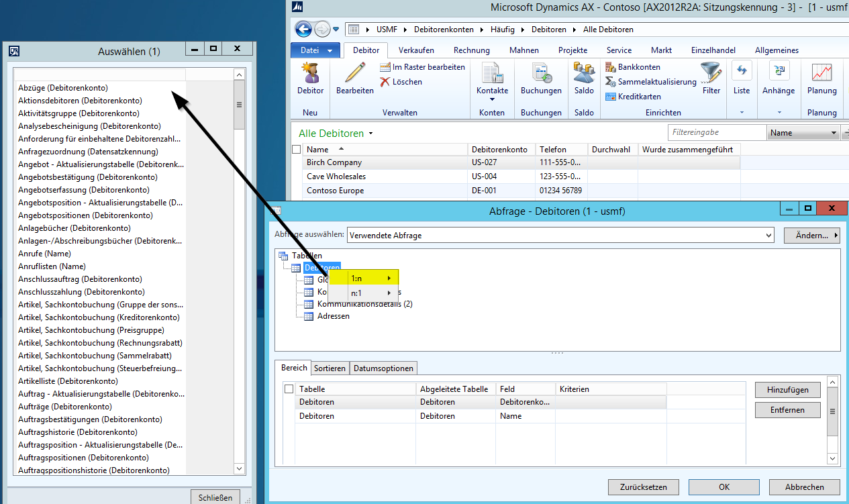Open the Abfrage auswählen dropdown
The image size is (849, 504).
pyautogui.click(x=768, y=236)
